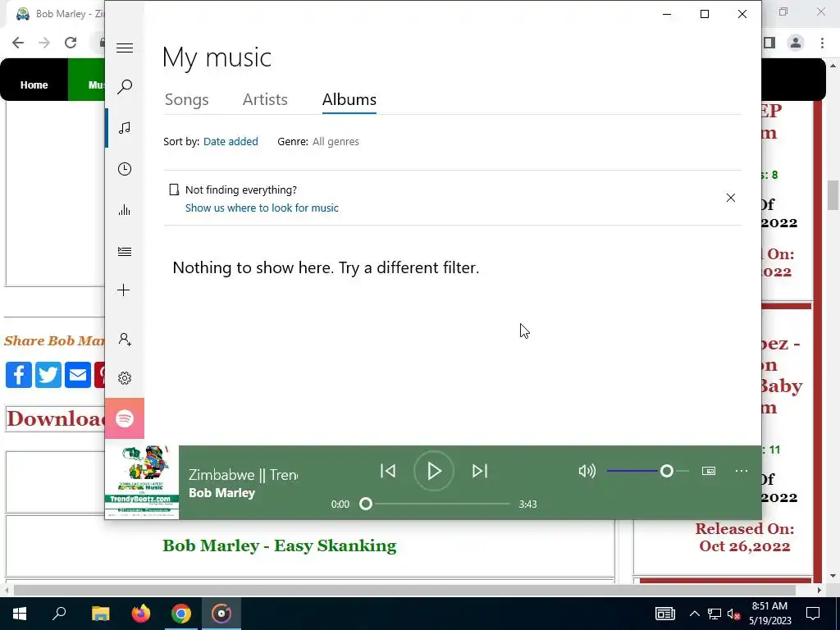This screenshot has height=630, width=840.
Task: Open Windows taskbar search
Action: tap(59, 613)
